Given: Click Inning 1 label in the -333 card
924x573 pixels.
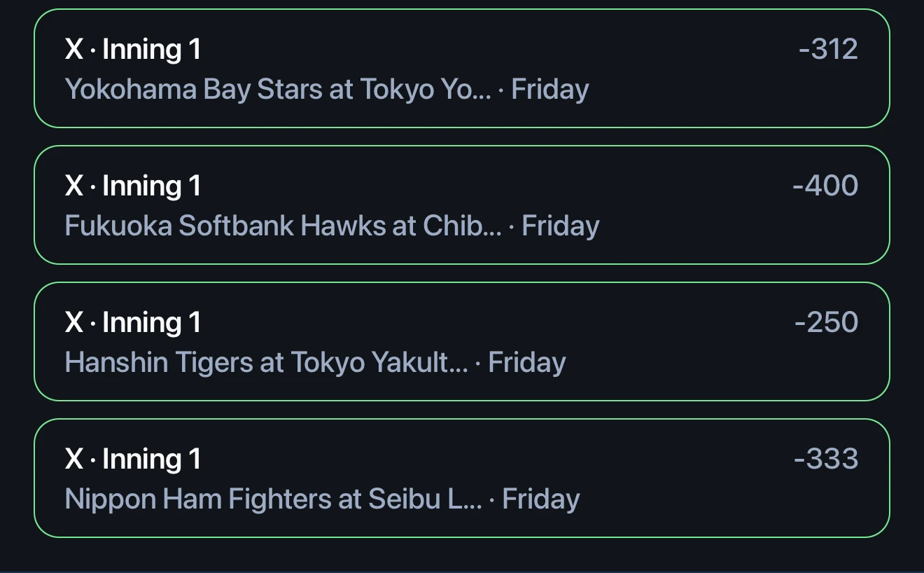Looking at the screenshot, I should [152, 459].
